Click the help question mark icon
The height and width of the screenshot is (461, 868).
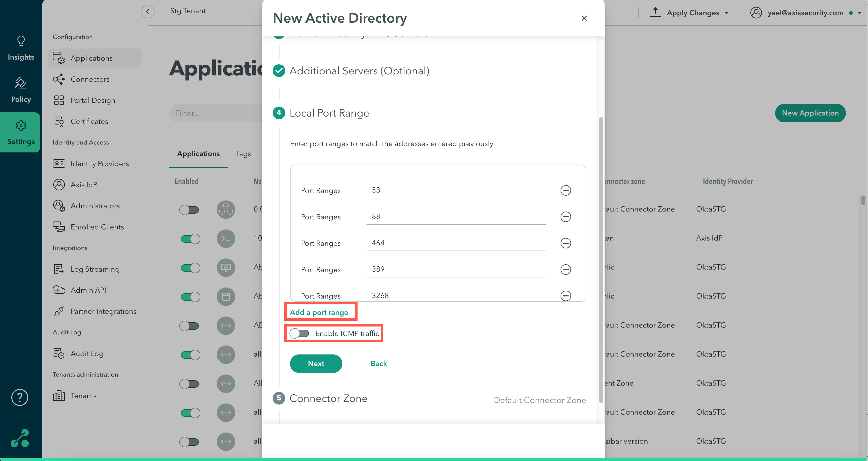pos(20,397)
